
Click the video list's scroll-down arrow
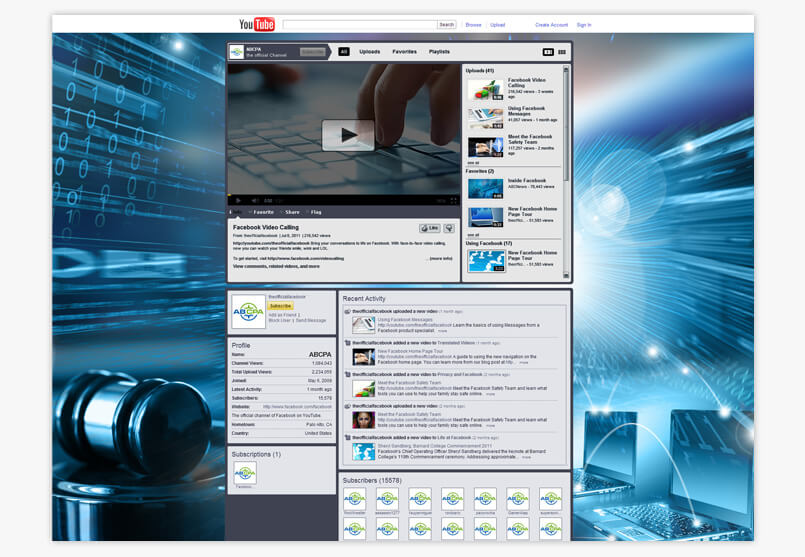click(566, 276)
